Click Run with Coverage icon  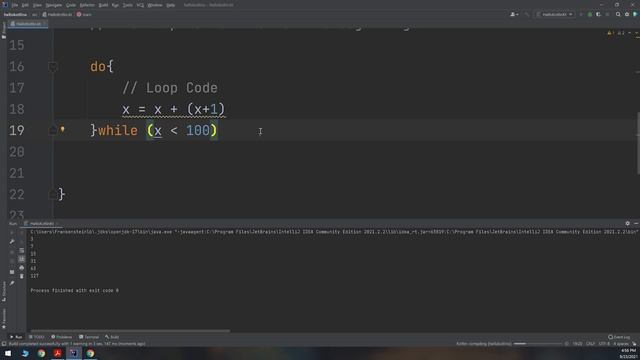click(598, 14)
